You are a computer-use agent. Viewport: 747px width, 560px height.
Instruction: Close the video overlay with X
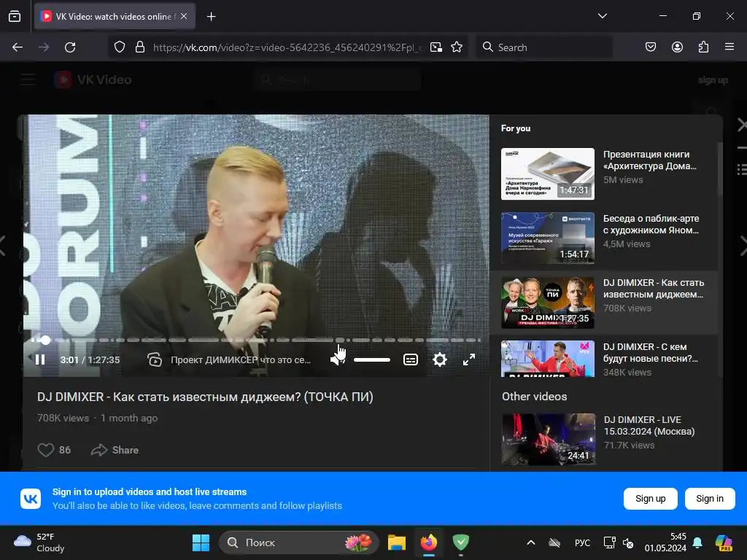coord(742,125)
